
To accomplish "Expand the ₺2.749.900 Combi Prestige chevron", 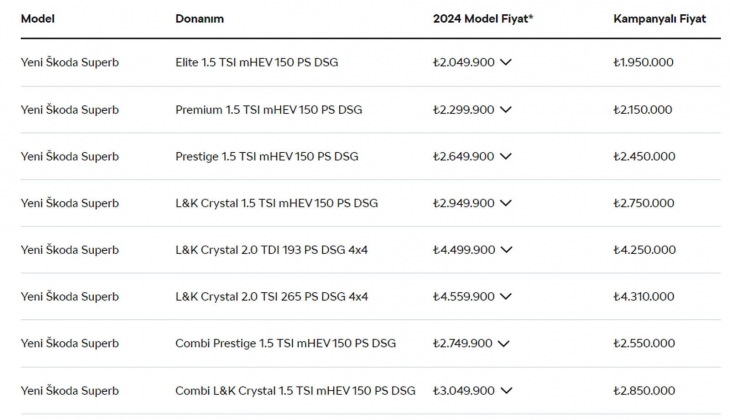I will click(503, 343).
